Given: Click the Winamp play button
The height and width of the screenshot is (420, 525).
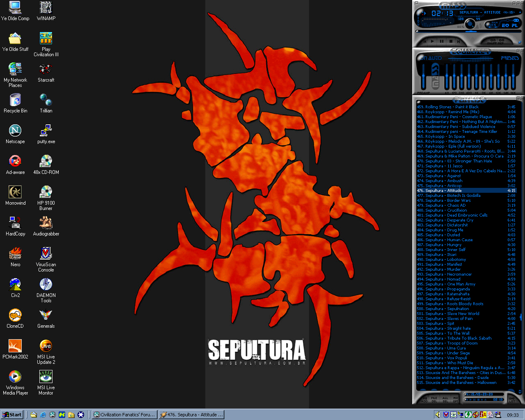Looking at the screenshot, I should coord(432,41).
